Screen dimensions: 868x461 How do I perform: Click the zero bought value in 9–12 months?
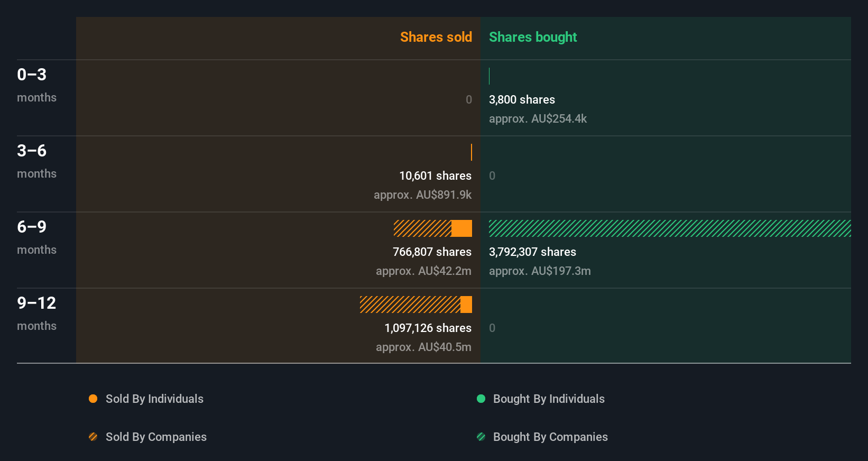click(492, 328)
